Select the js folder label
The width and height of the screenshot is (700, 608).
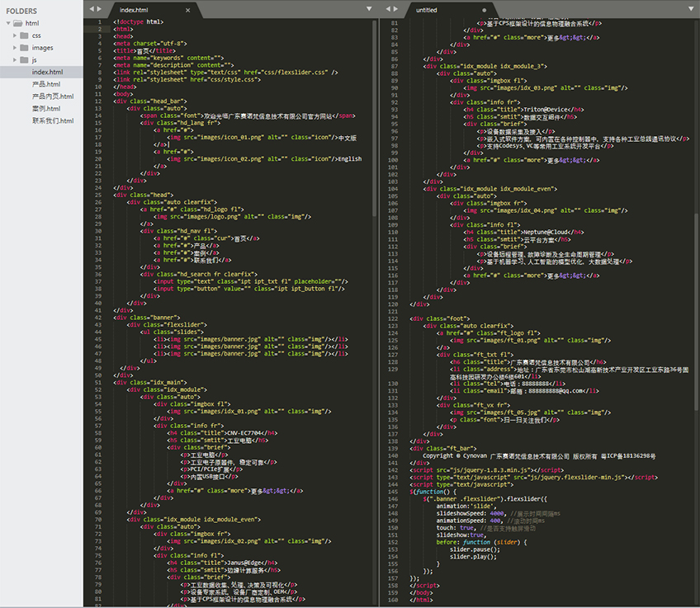point(35,59)
